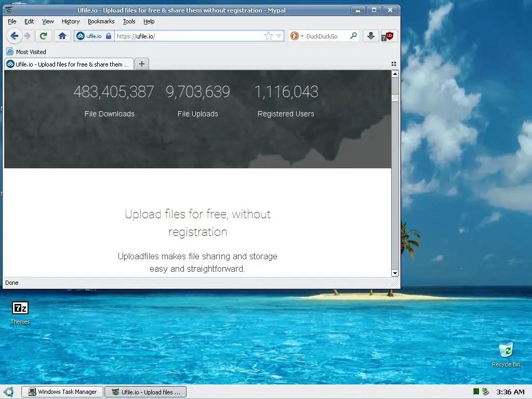Open the Start menu button on taskbar
This screenshot has height=399, width=532.
pos(8,392)
